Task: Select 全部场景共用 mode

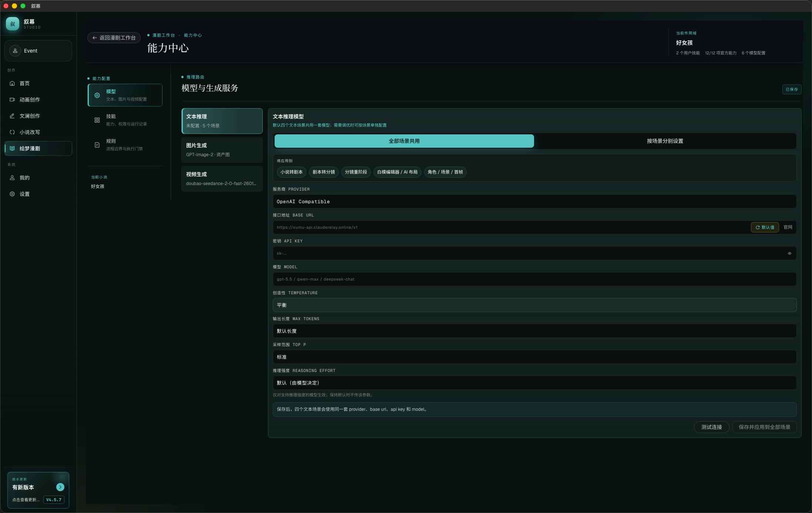Action: coord(404,141)
